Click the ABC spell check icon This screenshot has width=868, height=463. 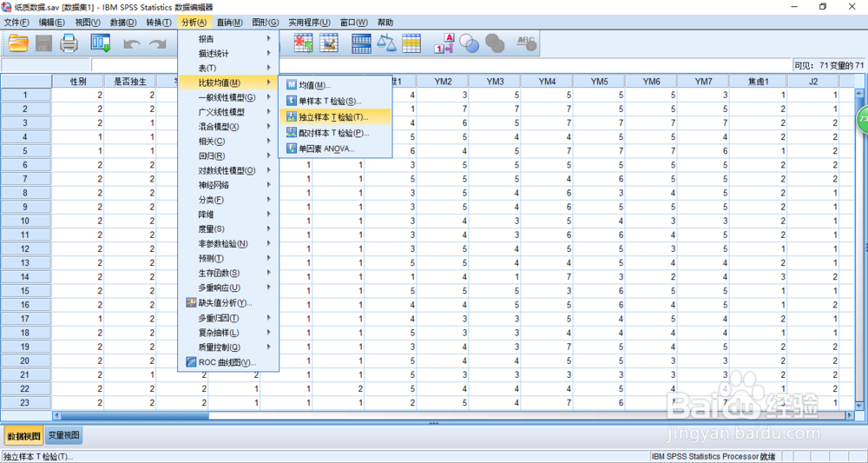(526, 43)
